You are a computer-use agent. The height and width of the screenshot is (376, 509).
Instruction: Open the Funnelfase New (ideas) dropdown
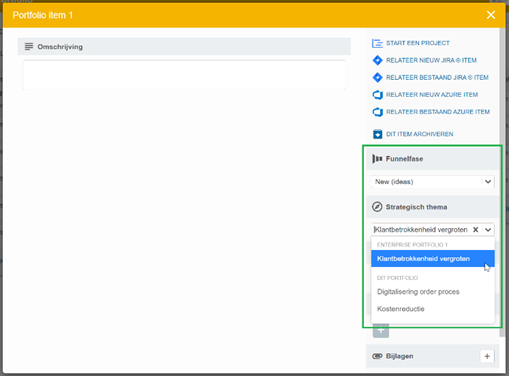pos(433,182)
